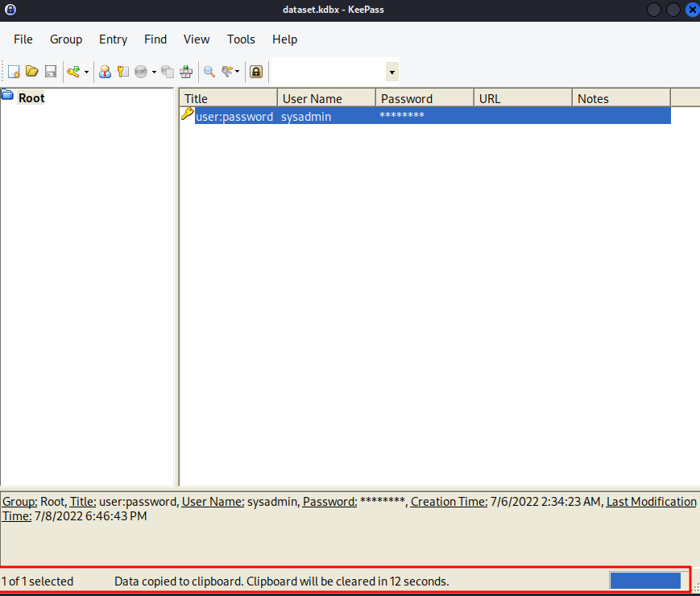Image resolution: width=700 pixels, height=596 pixels.
Task: Click the New database toolbar icon
Action: 14,72
